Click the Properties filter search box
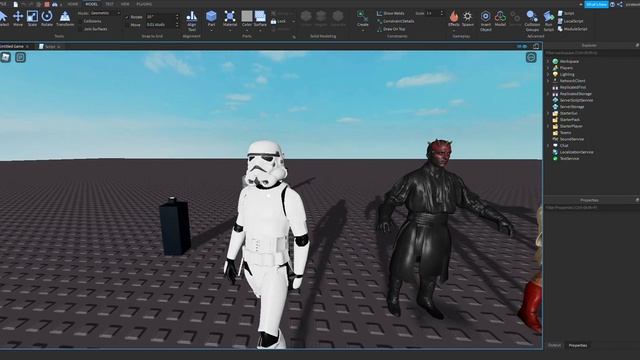 [591, 207]
